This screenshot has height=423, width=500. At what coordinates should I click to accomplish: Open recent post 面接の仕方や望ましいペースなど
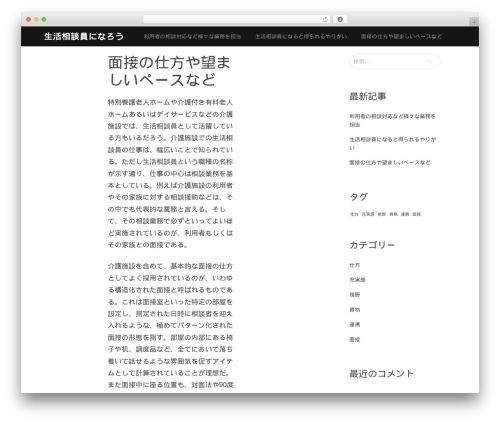390,162
